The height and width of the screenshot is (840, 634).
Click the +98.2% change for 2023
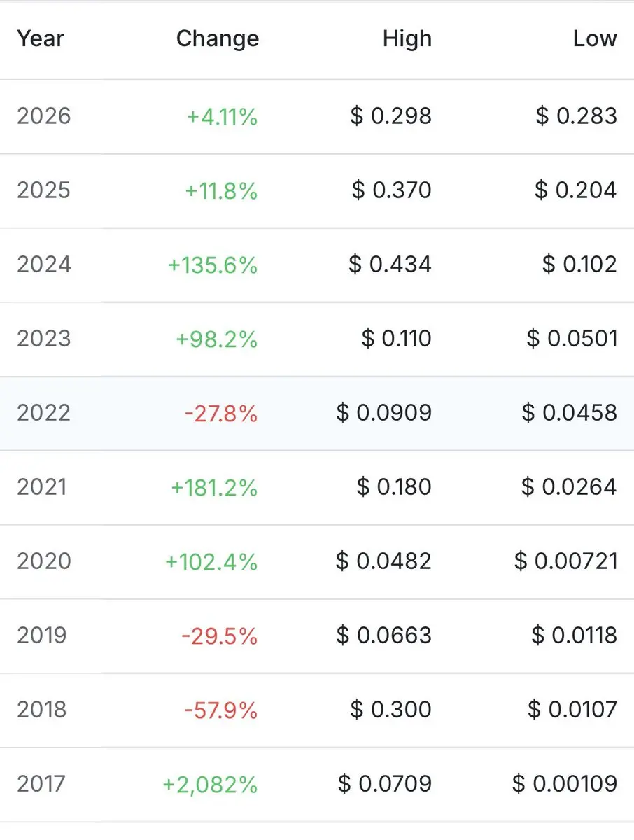click(x=216, y=339)
